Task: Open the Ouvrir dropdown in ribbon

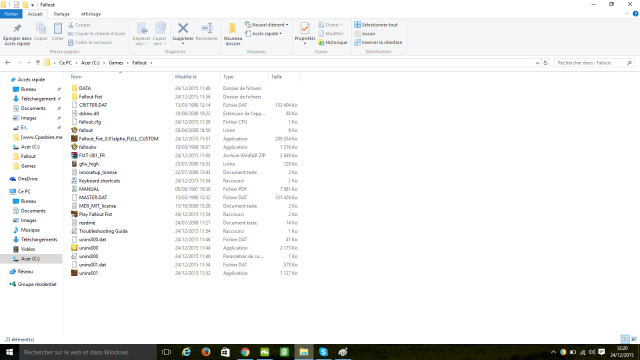Action: 331,25
